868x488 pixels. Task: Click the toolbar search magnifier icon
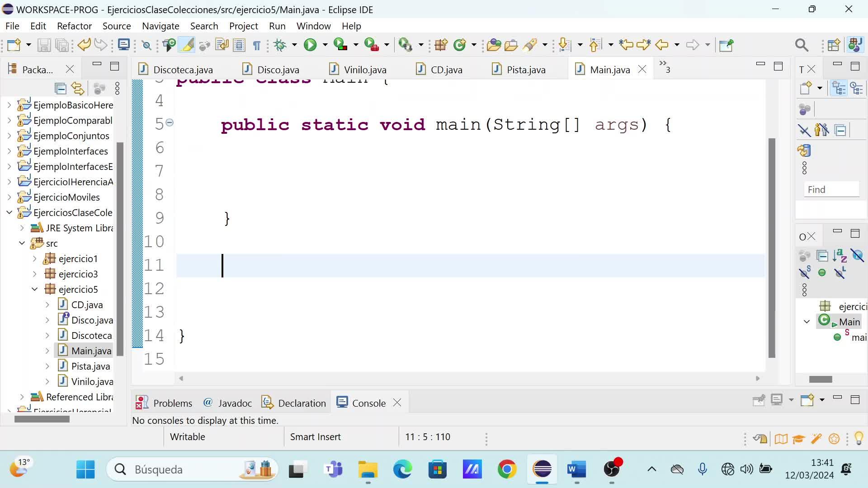point(801,45)
